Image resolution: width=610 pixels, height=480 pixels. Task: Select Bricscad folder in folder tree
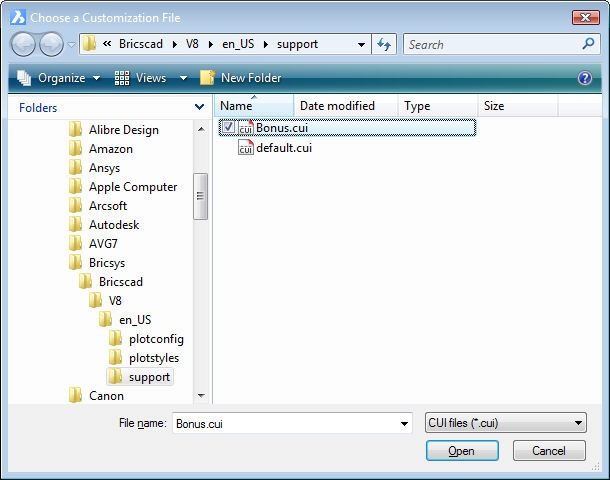(121, 282)
